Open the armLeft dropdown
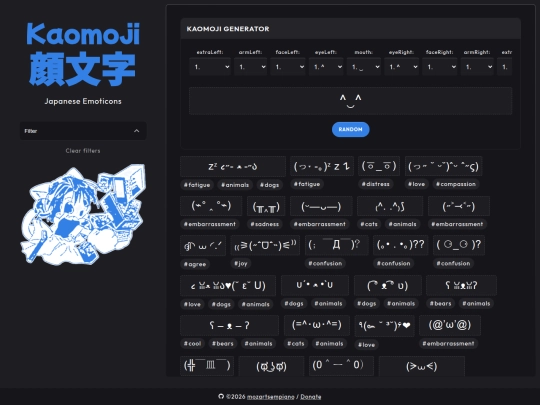The height and width of the screenshot is (405, 540). tap(250, 67)
